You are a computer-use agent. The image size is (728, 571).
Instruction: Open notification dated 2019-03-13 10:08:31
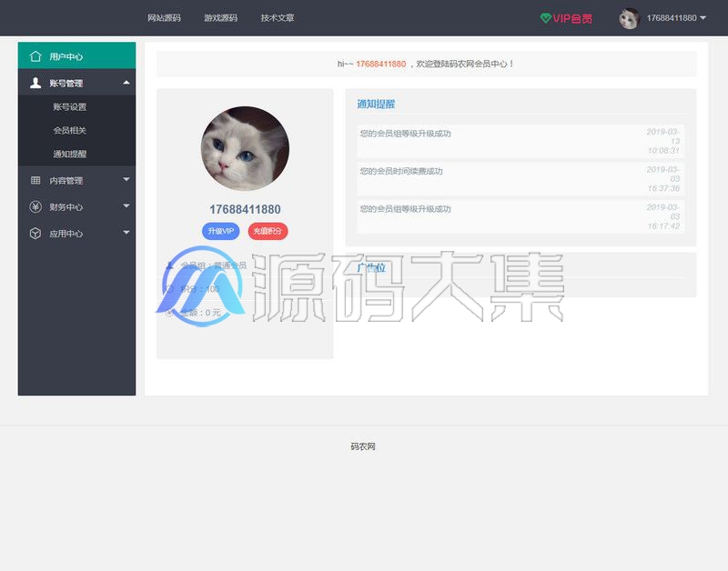pos(521,141)
